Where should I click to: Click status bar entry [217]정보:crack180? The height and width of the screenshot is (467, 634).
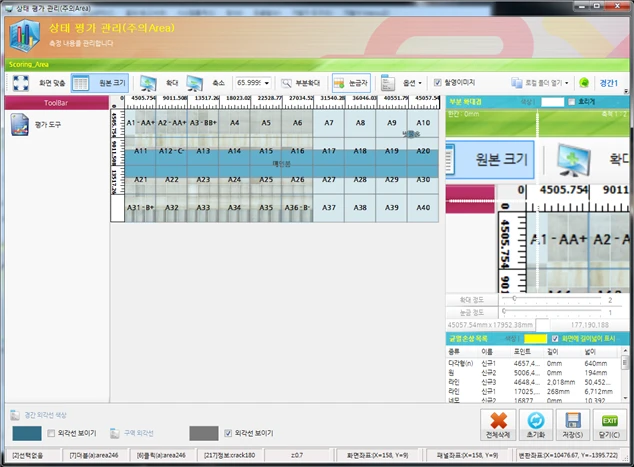pos(229,455)
